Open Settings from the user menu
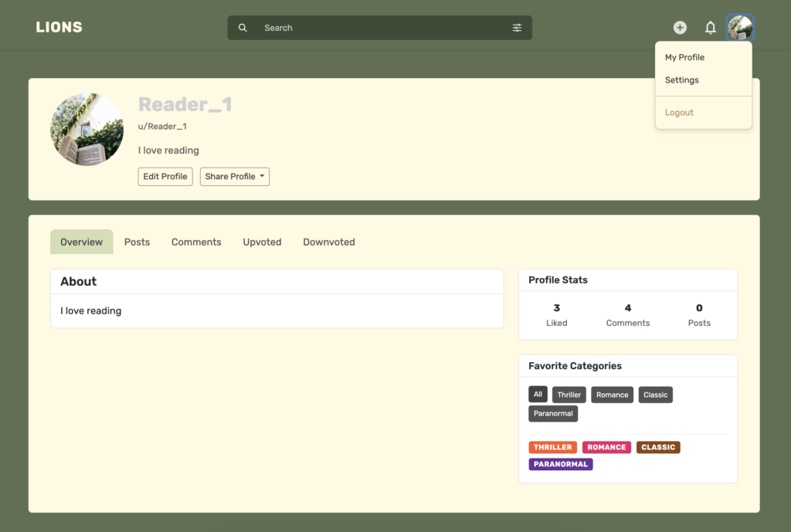The height and width of the screenshot is (532, 791). (x=681, y=80)
